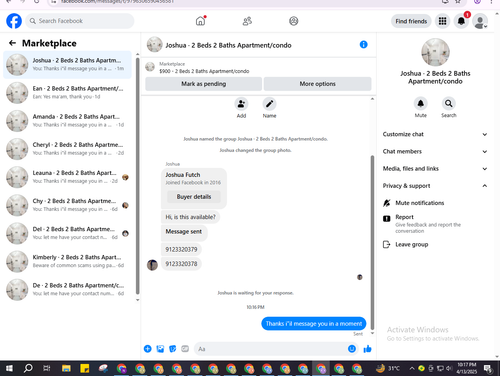Expand Customize chat section

(x=435, y=134)
